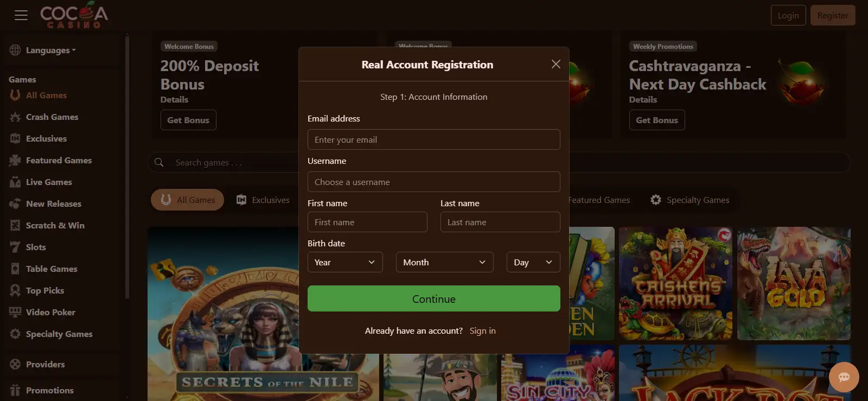Open the birth Year dropdown
868x401 pixels.
pos(345,262)
